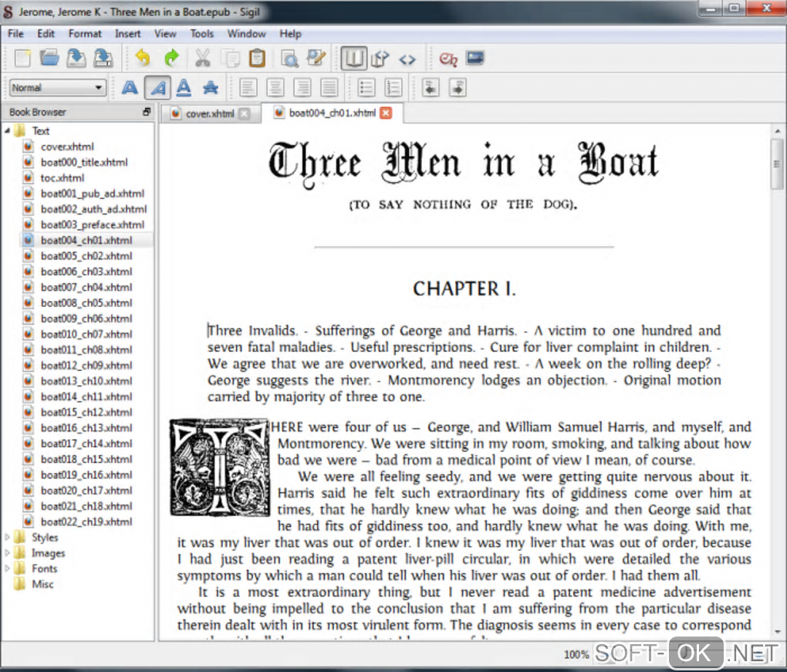The height and width of the screenshot is (672, 787).
Task: Expand the Fonts folder
Action: coord(7,569)
